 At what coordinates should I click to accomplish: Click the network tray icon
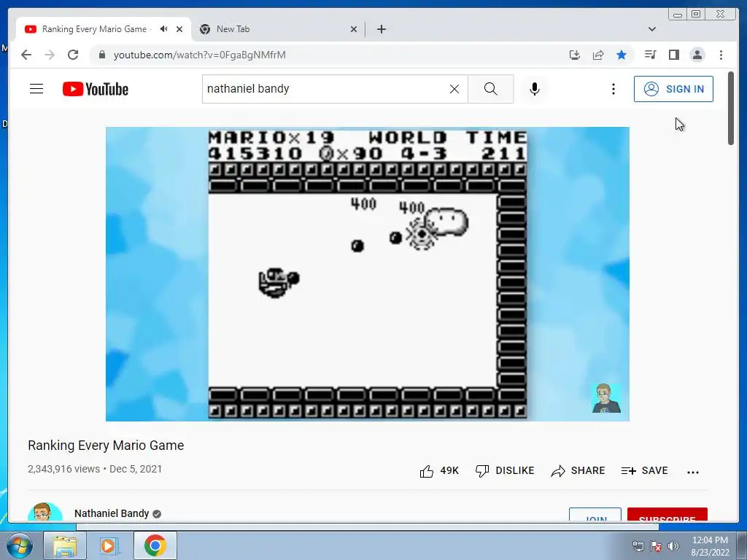tap(638, 545)
